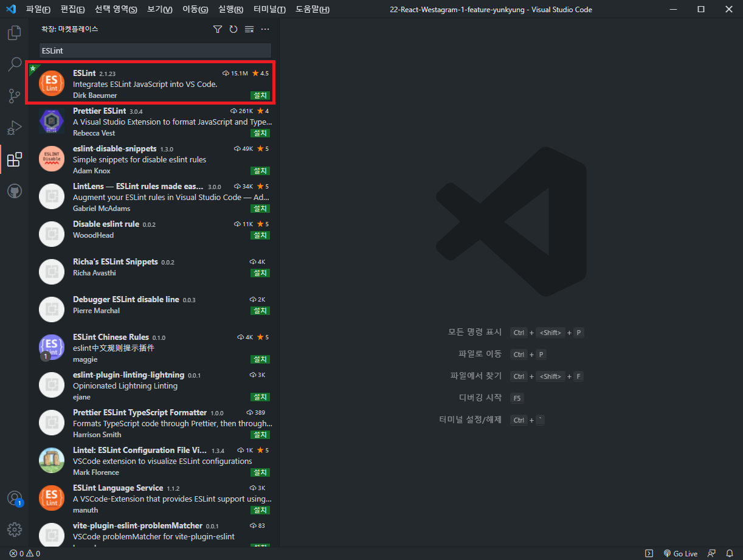Click publisher name Rebecca Vest

94,133
